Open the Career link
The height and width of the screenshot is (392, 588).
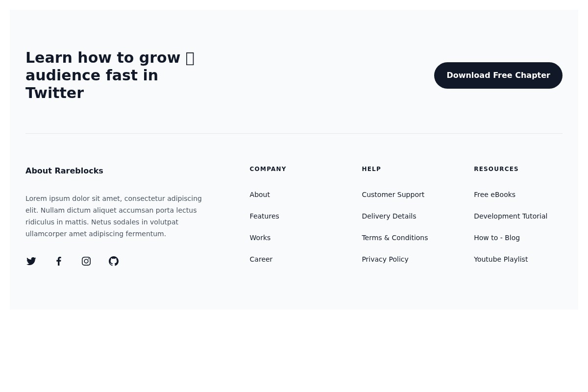261,259
